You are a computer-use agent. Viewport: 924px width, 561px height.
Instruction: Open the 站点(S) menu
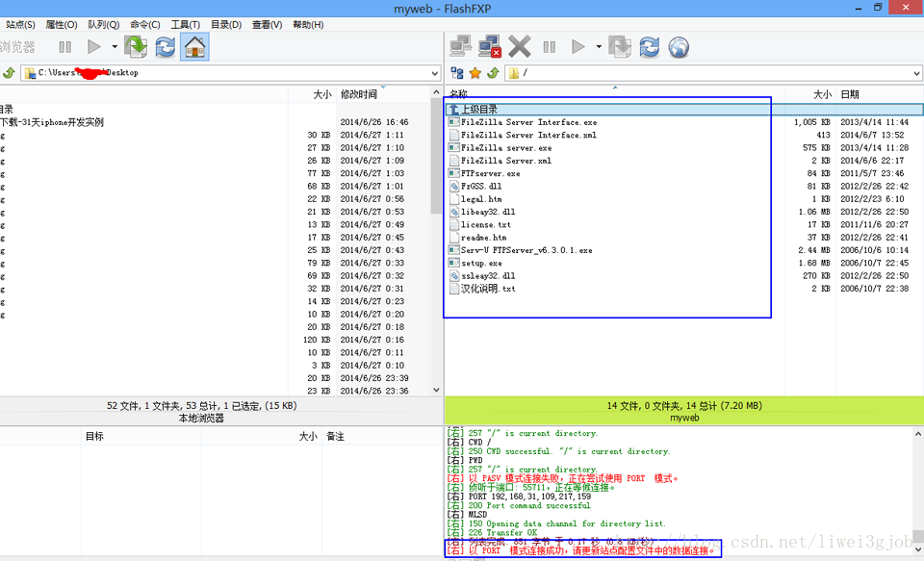[20, 25]
